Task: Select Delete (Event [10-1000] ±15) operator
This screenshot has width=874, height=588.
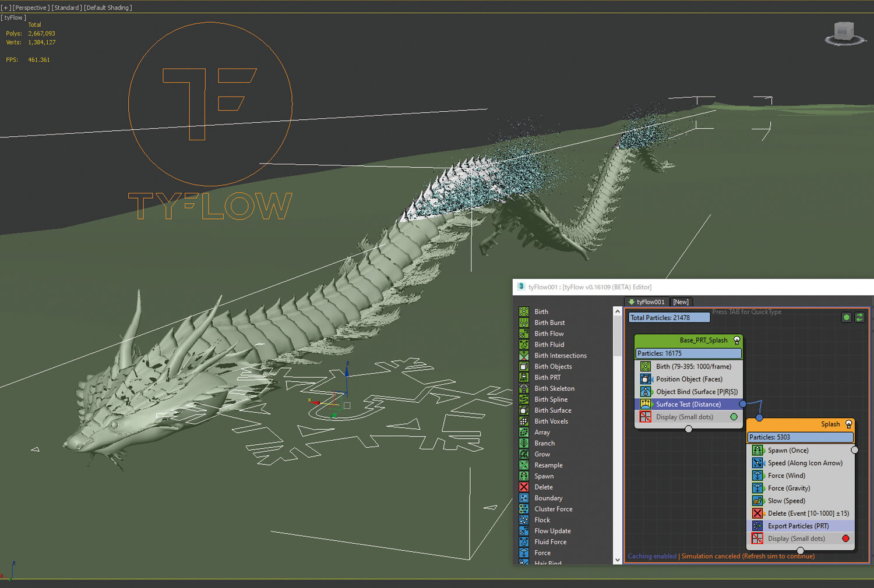Action: (800, 513)
